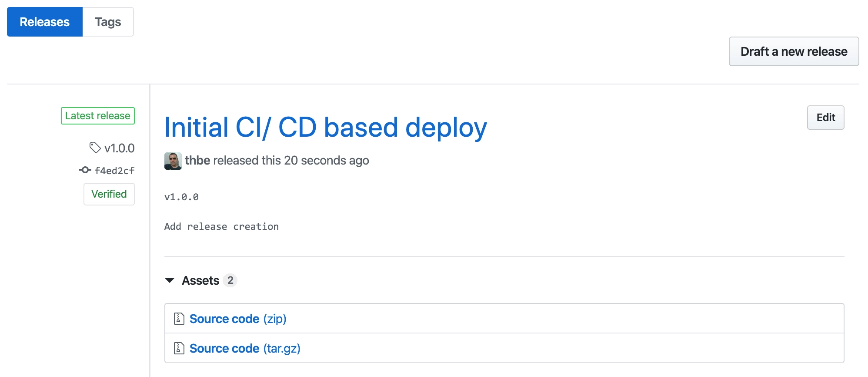Screen dimensions: 868x377
Task: Click the commit icon beside f4ed2cf
Action: 85,170
